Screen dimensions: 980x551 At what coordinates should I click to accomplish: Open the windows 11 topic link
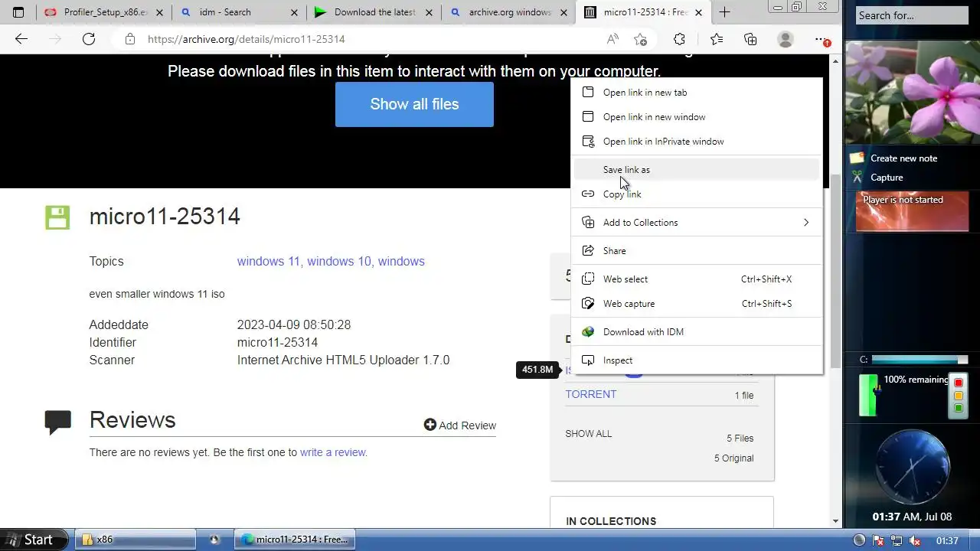(x=269, y=261)
